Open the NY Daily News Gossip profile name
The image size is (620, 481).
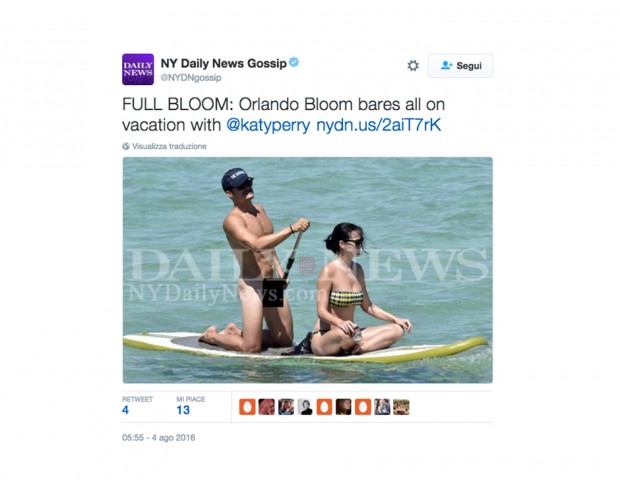[223, 63]
